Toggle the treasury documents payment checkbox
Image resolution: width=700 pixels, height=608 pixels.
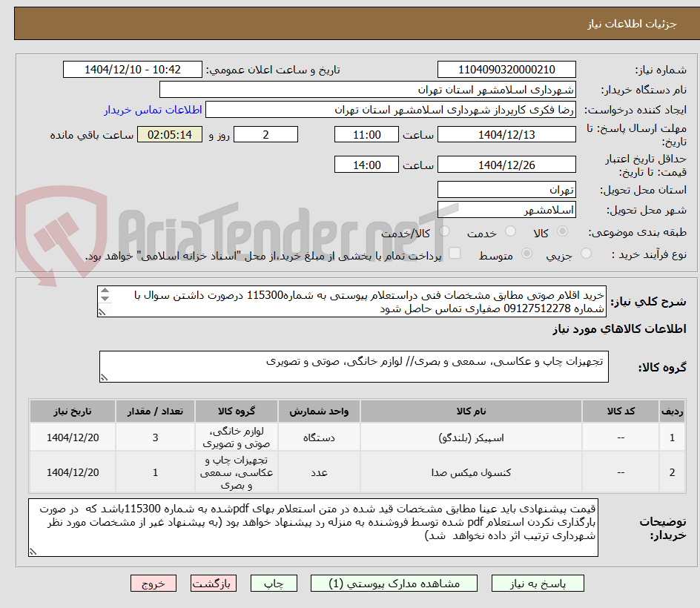pyautogui.click(x=455, y=253)
